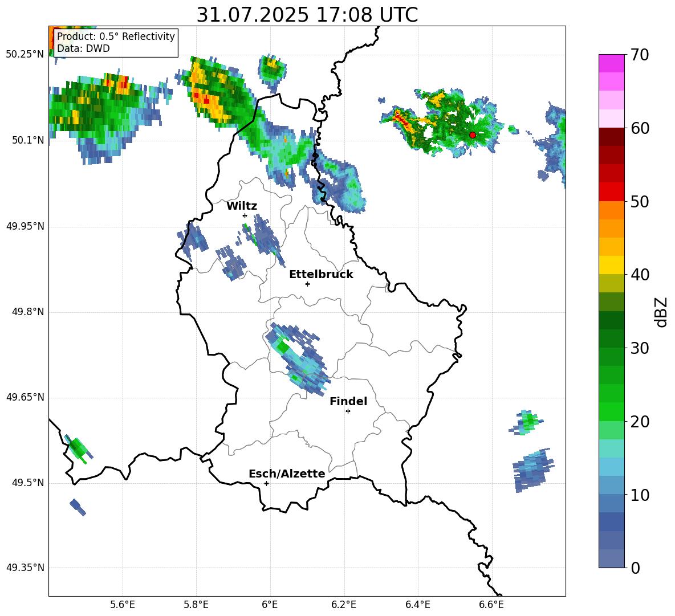The height and width of the screenshot is (616, 675).
Task: Click the Ettelbruck city label
Action: (x=321, y=275)
